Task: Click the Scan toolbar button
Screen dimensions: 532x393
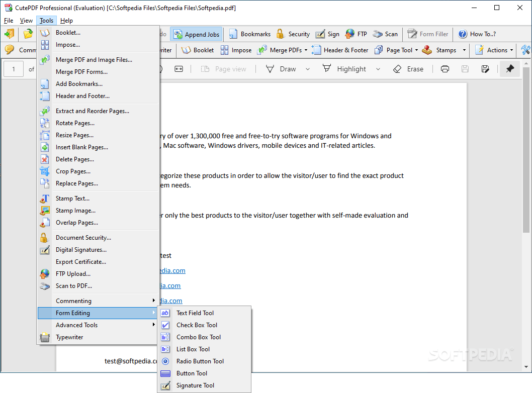Action: click(x=385, y=34)
